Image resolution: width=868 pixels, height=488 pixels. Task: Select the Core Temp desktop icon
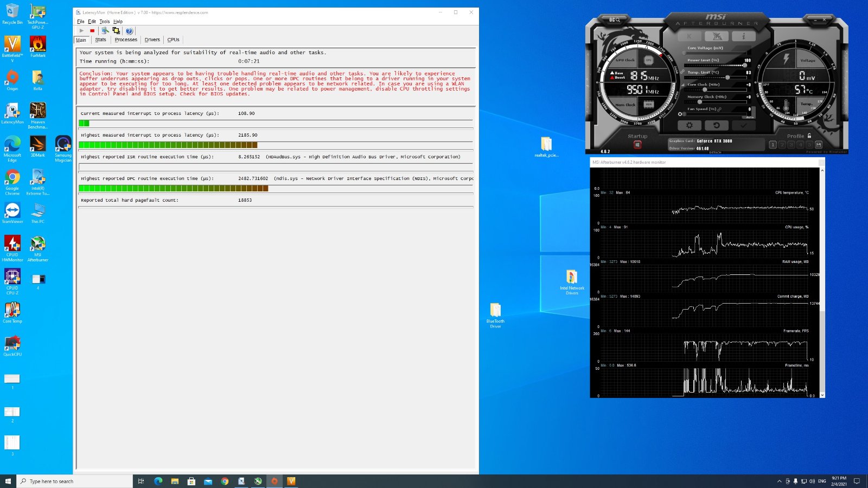[12, 313]
